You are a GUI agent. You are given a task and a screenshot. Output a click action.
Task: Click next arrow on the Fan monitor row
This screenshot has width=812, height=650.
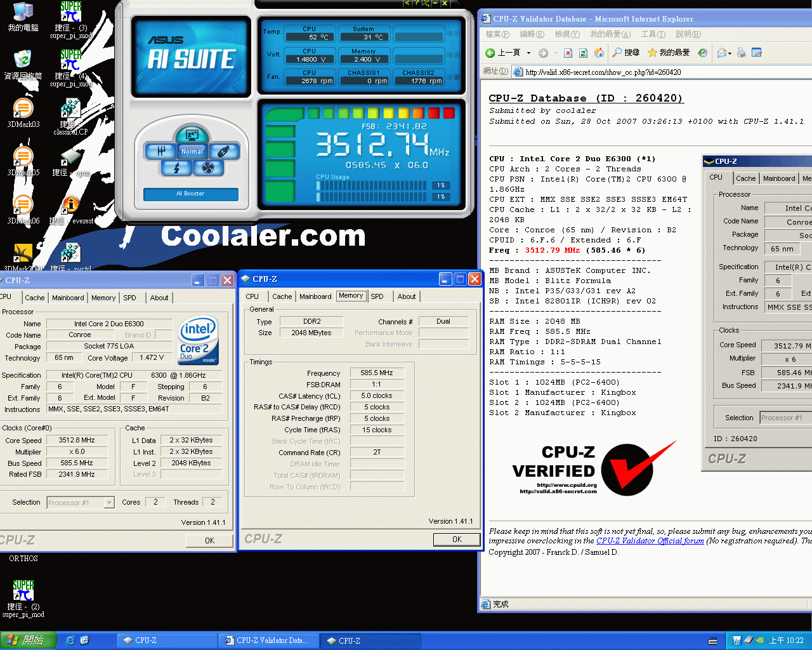(x=457, y=77)
